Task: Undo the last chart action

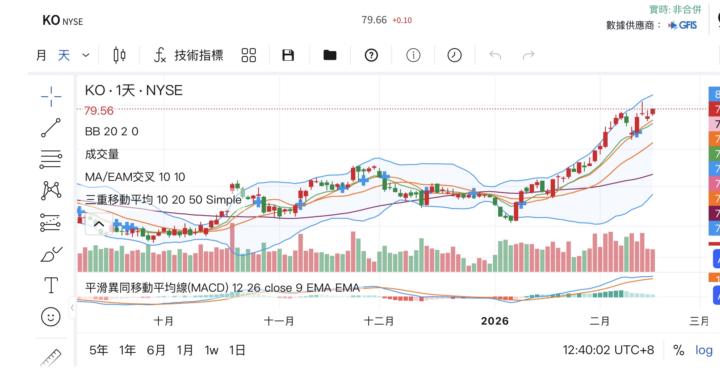Action: [495, 56]
